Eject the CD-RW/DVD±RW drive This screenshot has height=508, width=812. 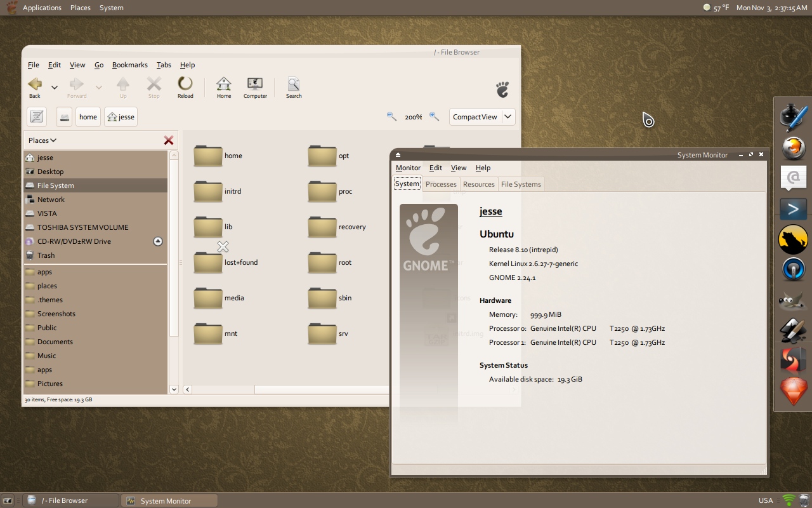tap(158, 241)
